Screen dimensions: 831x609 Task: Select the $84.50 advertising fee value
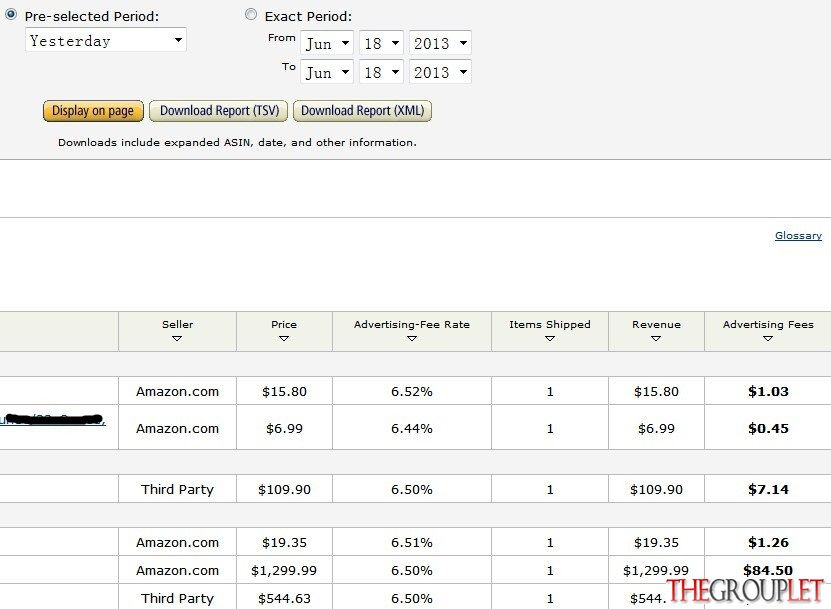pyautogui.click(x=768, y=570)
